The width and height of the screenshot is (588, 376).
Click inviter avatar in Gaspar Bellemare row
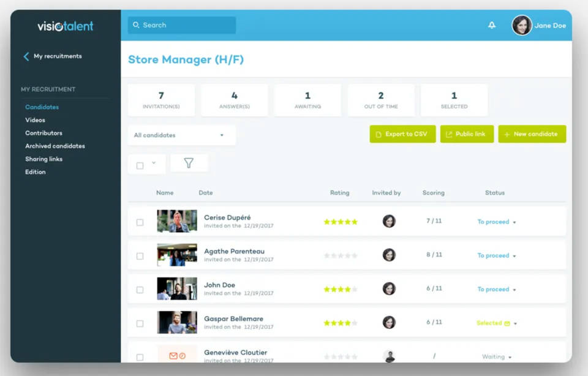coord(389,322)
